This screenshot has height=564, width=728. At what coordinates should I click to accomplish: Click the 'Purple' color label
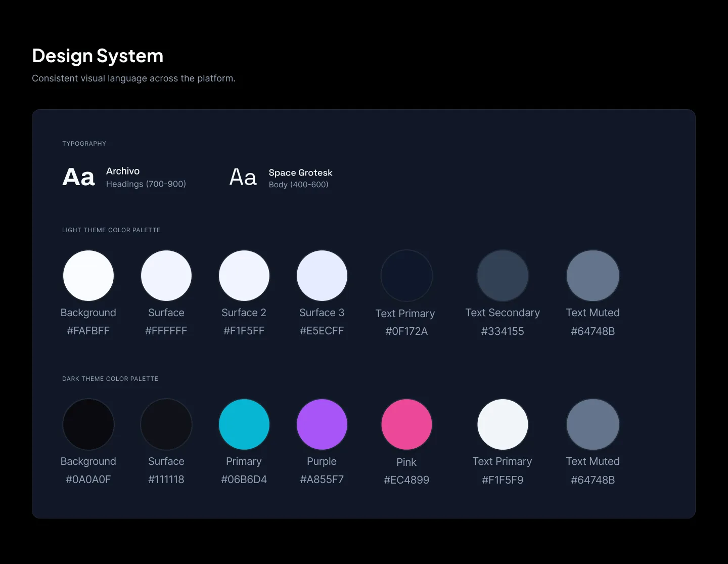322,461
